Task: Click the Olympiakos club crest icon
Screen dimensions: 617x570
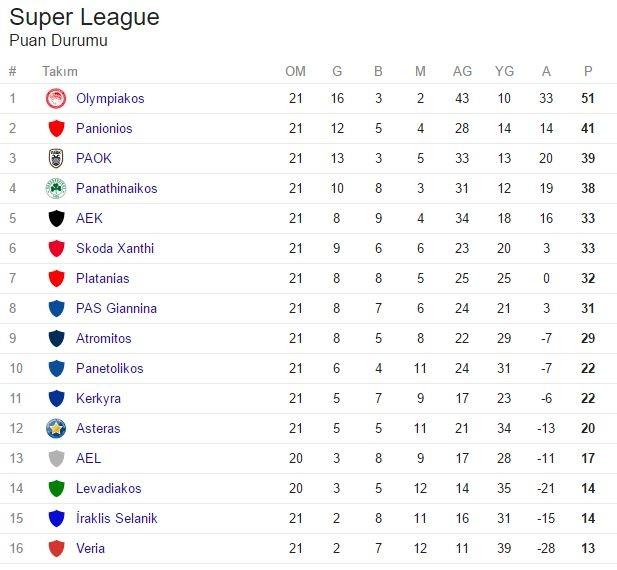Action: 56,98
